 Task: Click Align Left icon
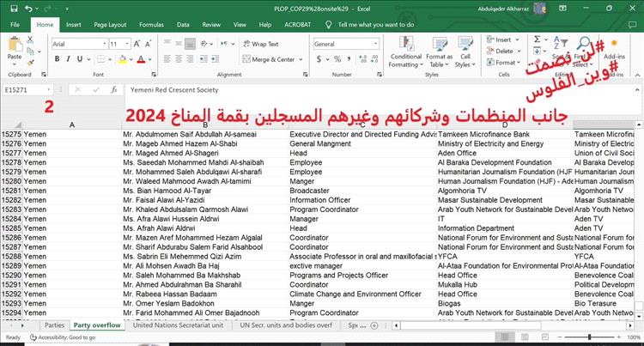[x=167, y=59]
